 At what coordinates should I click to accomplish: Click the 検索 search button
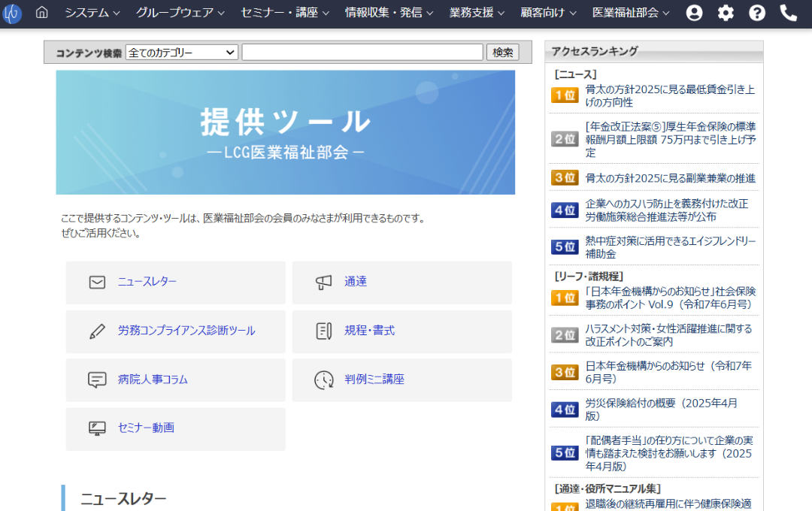tap(502, 53)
